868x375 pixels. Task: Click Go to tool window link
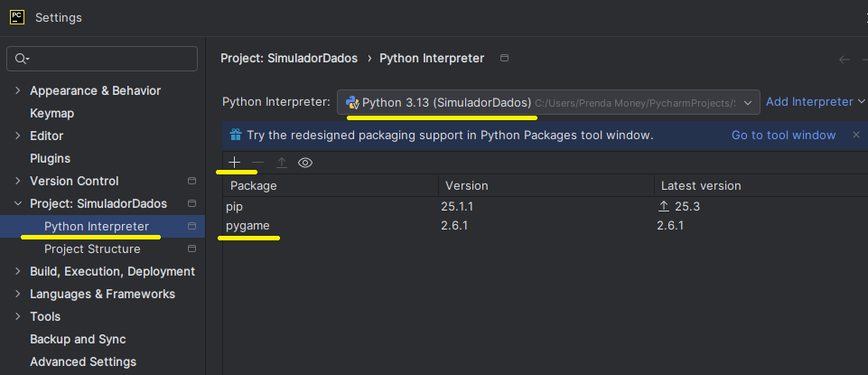783,136
